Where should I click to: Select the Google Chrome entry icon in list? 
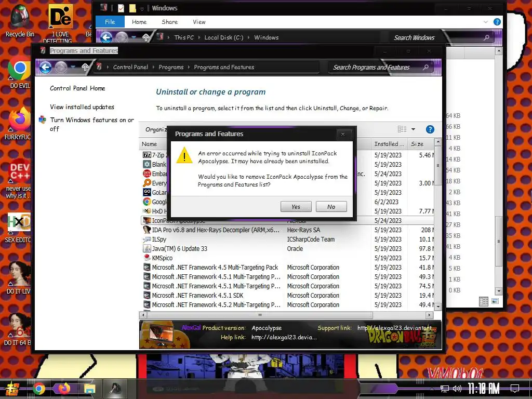pos(147,202)
